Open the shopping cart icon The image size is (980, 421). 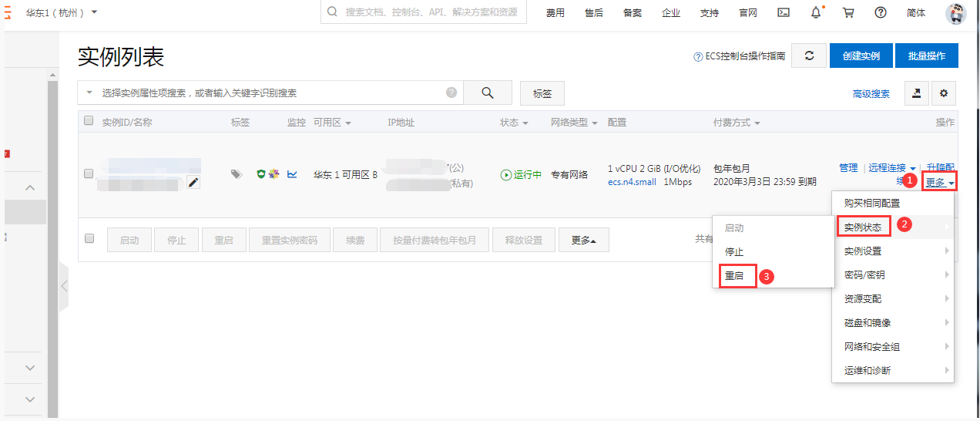(848, 12)
